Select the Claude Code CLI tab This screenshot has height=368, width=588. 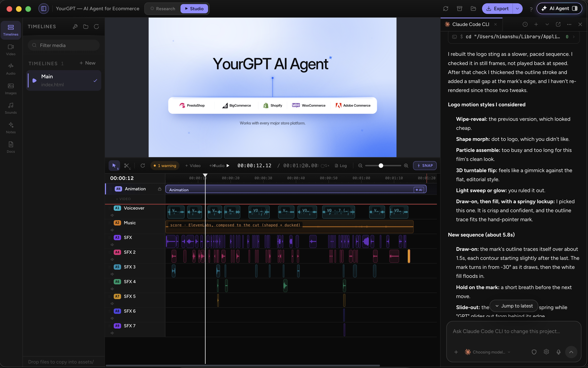471,24
